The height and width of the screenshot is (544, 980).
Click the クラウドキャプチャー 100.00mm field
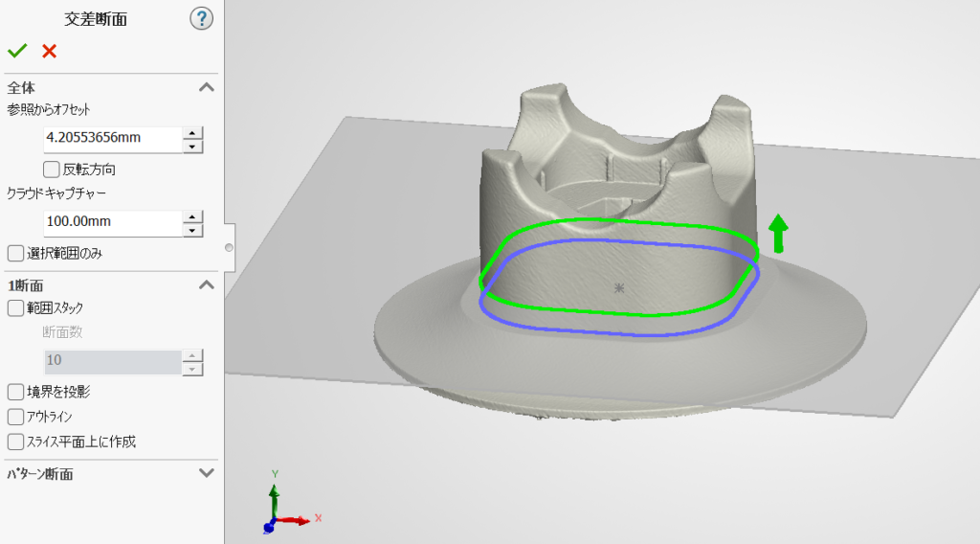click(x=112, y=222)
